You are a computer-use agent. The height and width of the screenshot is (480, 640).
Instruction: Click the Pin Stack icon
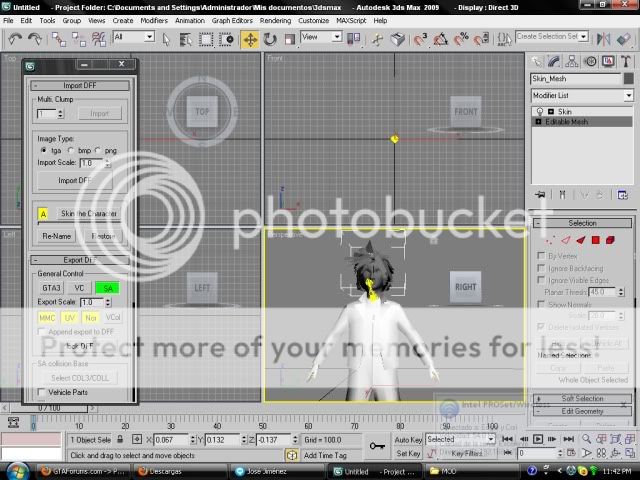click(541, 194)
